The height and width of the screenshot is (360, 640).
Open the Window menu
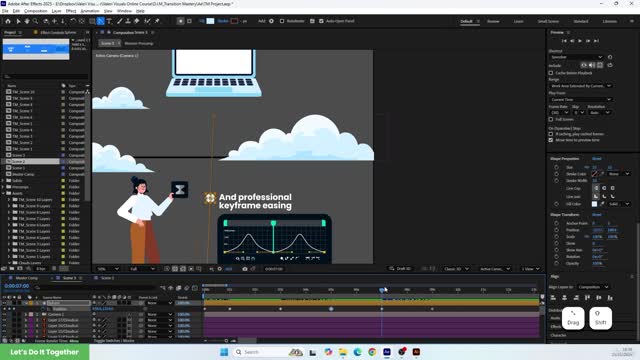tap(124, 11)
